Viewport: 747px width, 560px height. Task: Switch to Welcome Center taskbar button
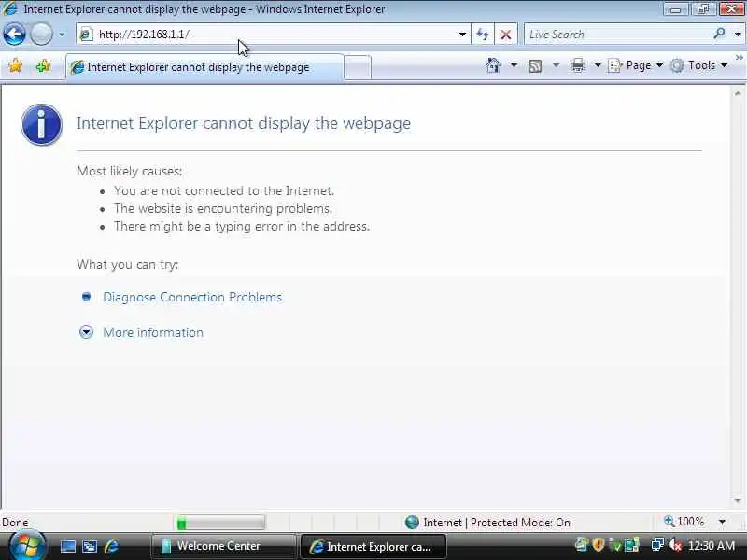(223, 546)
